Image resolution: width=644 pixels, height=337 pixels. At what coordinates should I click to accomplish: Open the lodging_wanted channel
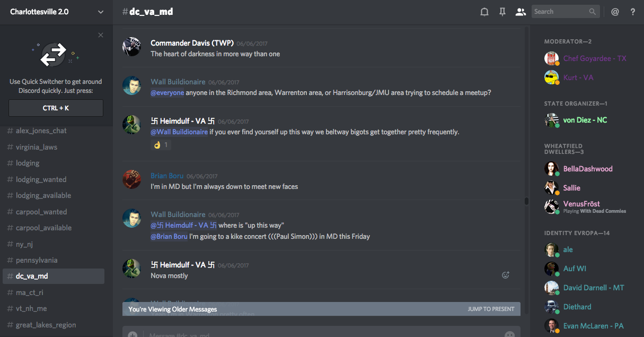point(41,179)
